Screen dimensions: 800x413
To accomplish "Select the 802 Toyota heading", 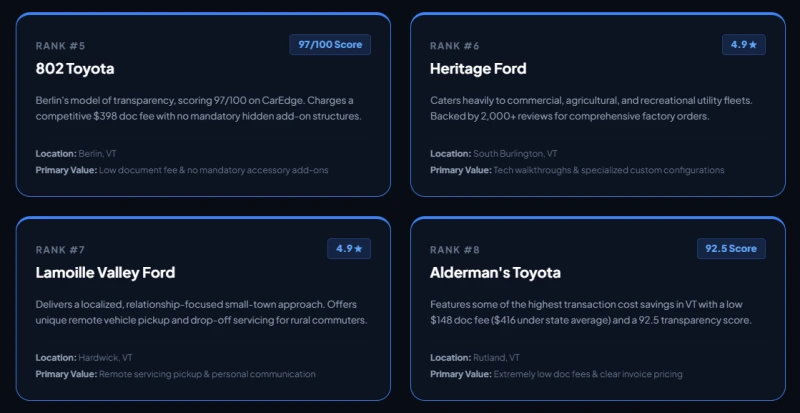I will 75,68.
